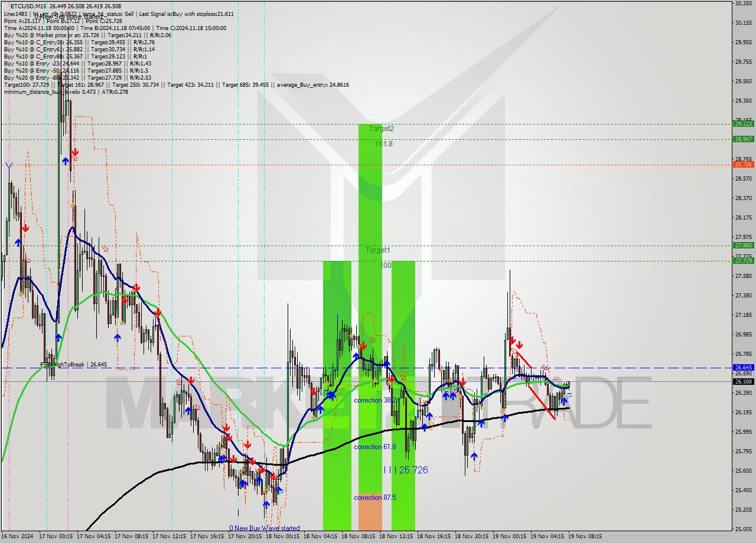Click the 25.600 price axis label
Viewport: 756px width, 543px height.
(743, 471)
